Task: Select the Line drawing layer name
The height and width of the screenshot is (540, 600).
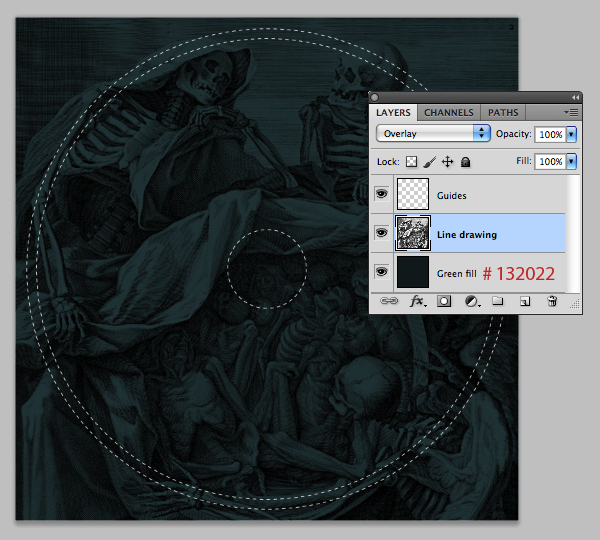Action: point(467,235)
